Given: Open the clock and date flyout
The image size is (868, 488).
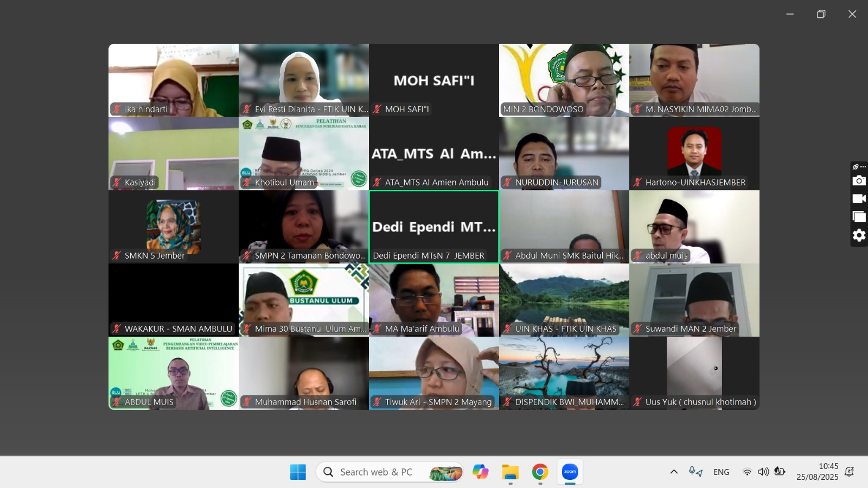Looking at the screenshot, I should 817,472.
